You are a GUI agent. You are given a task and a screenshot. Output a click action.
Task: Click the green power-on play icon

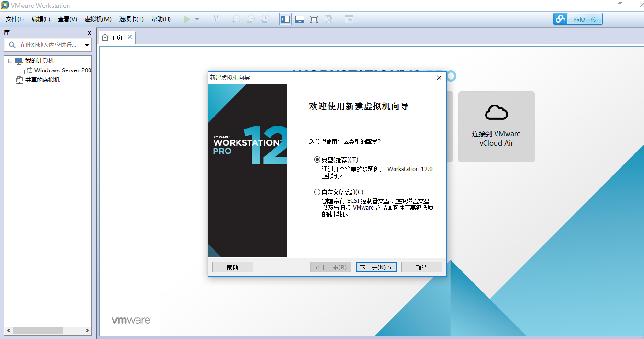[x=187, y=19]
